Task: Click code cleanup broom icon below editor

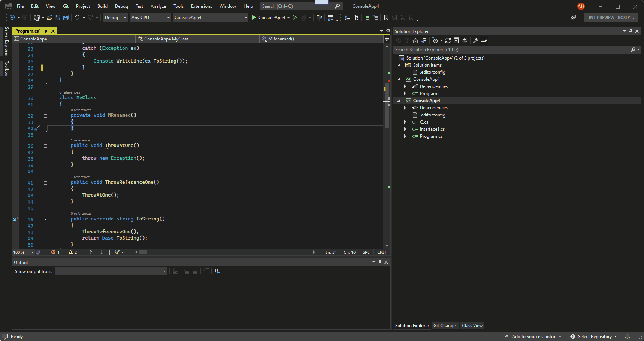Action: pos(118,252)
